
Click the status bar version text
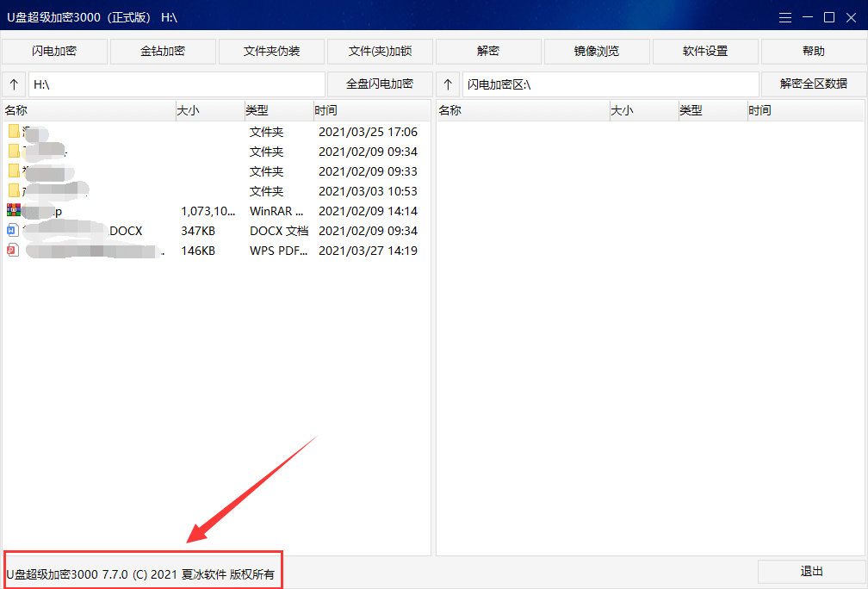click(x=140, y=574)
